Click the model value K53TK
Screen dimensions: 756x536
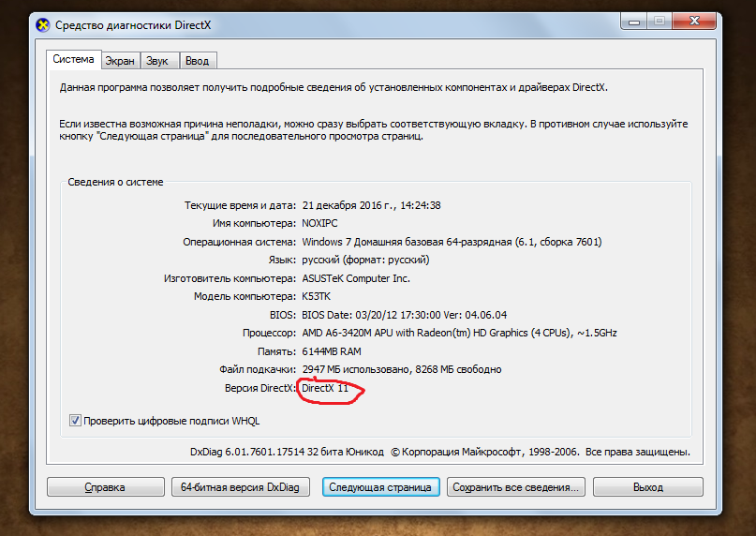317,296
